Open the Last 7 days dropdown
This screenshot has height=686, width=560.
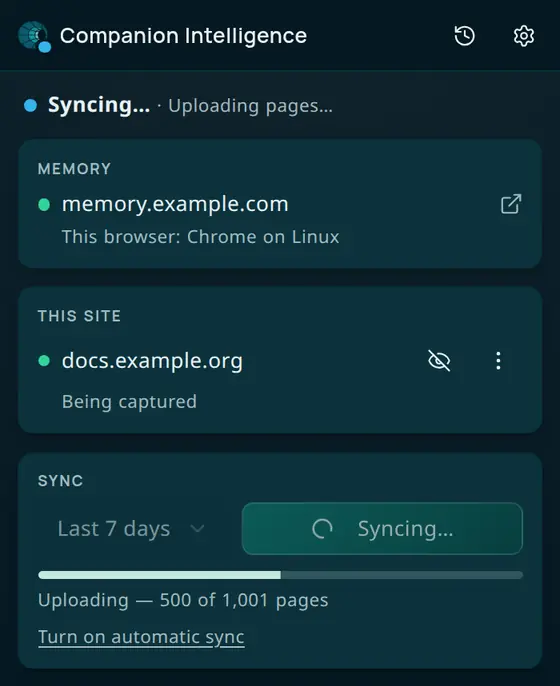click(131, 528)
